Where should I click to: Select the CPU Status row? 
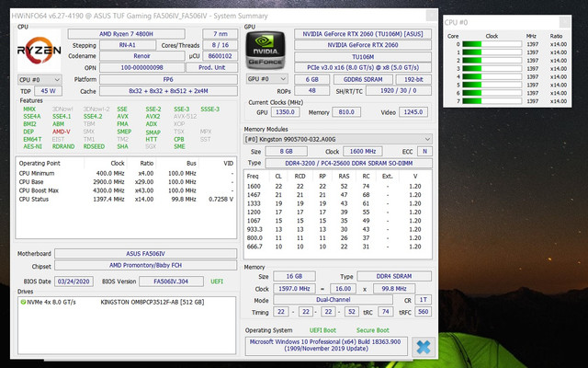point(126,200)
